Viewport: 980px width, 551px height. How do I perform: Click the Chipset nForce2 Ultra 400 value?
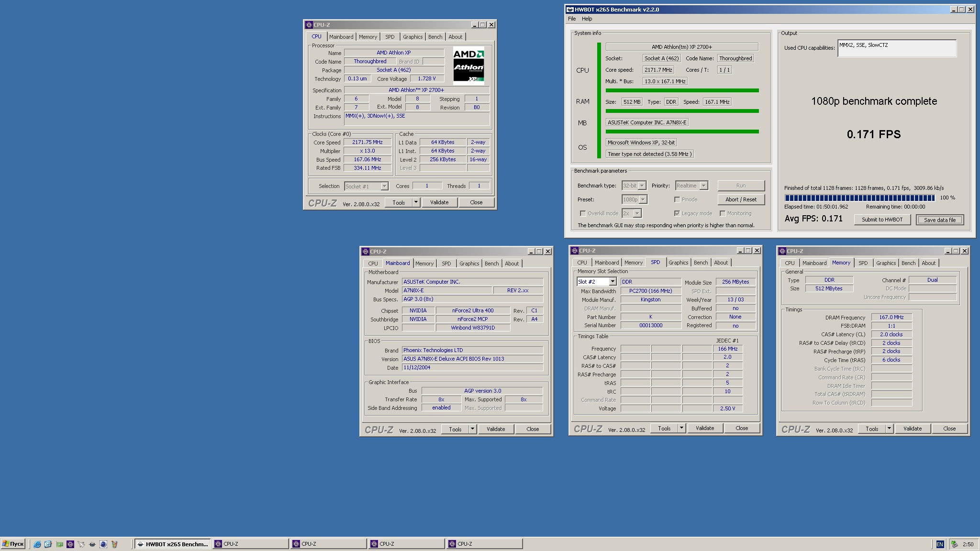coord(472,310)
